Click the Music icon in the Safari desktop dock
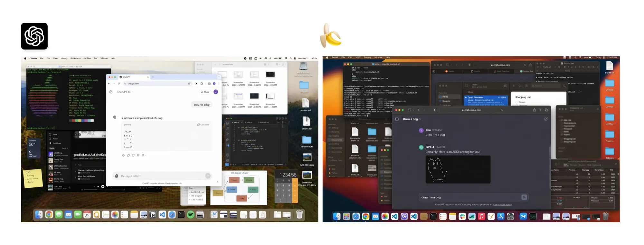Image resolution: width=644 pixels, height=245 pixels. coord(481,216)
